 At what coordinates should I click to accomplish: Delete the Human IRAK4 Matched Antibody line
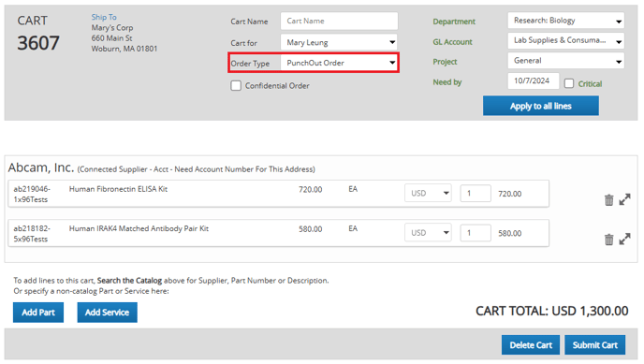tap(608, 240)
